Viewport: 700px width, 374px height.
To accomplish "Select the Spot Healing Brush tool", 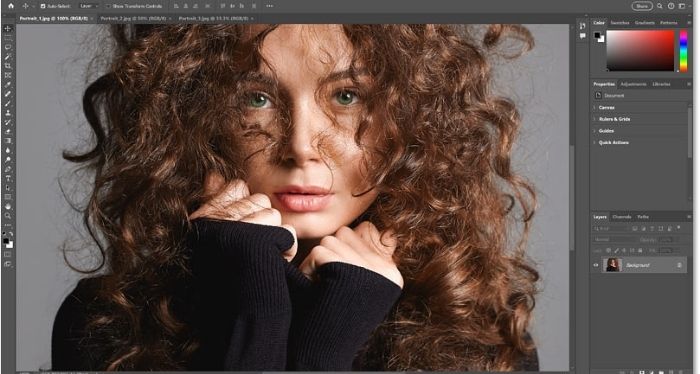I will click(x=8, y=94).
